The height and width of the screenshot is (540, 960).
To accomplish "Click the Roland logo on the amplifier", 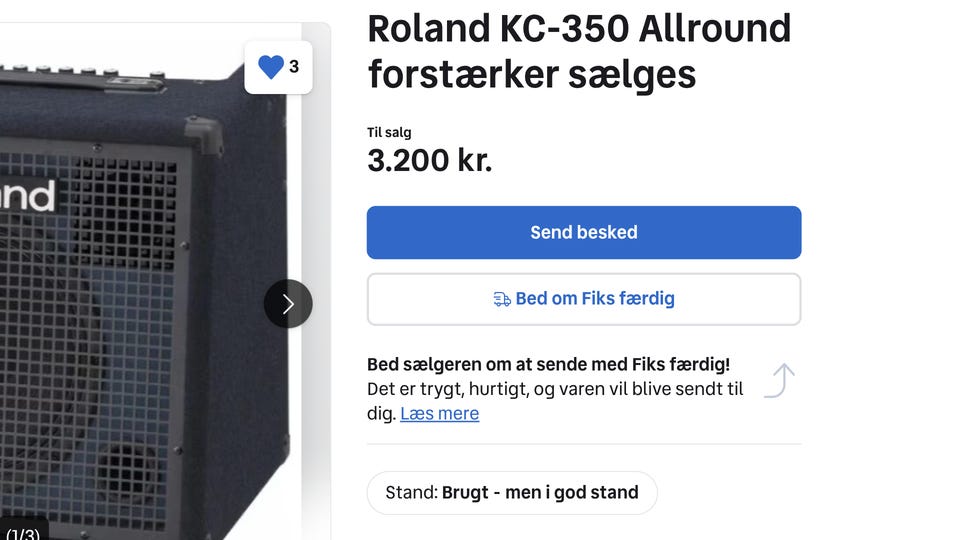I will click(28, 194).
